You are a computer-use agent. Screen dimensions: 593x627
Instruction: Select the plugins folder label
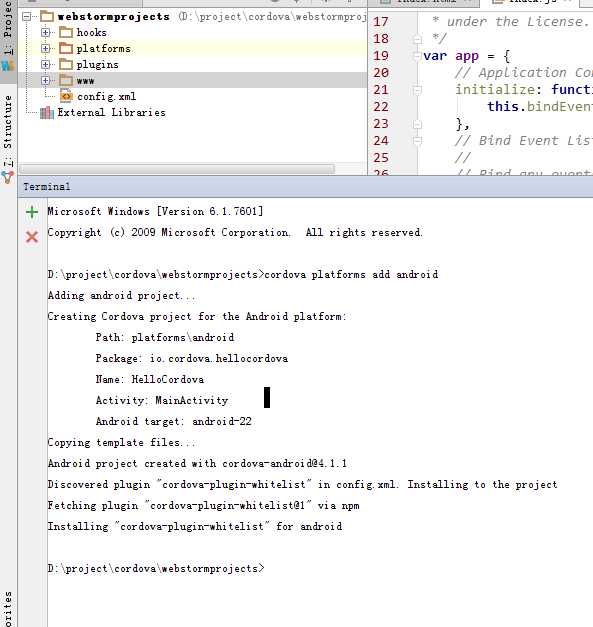(97, 64)
